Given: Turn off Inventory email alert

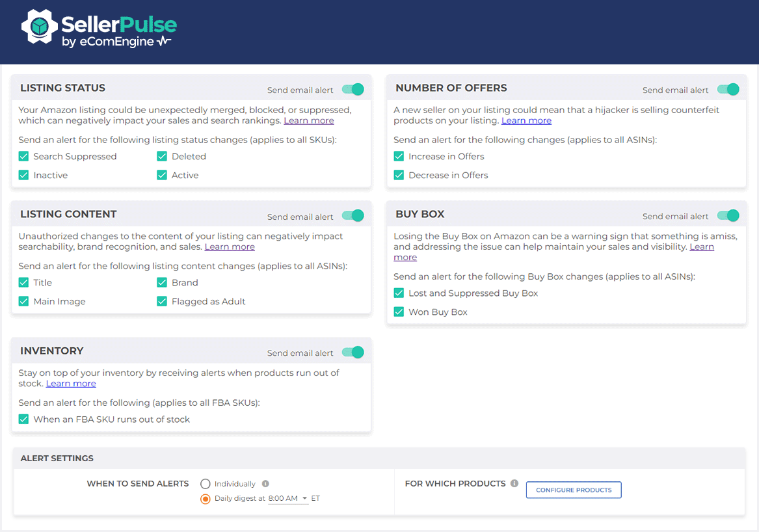Looking at the screenshot, I should coord(353,352).
